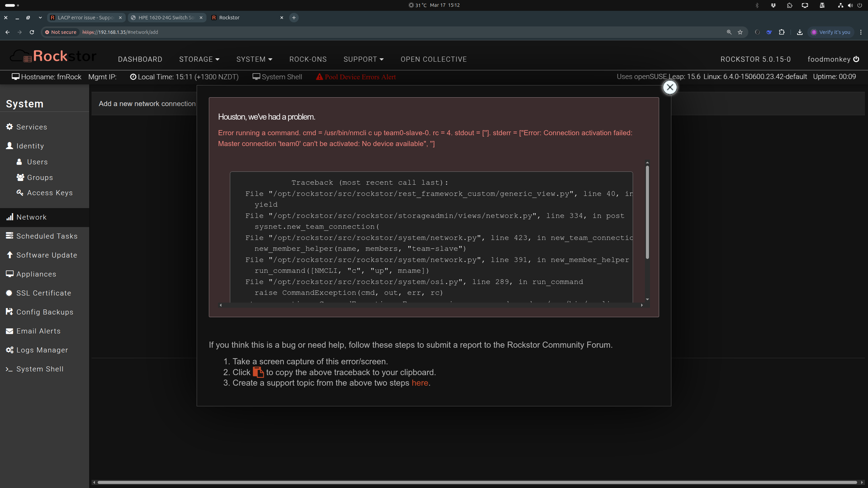Click the system tray volume icon
This screenshot has height=488, width=868.
tap(850, 5)
